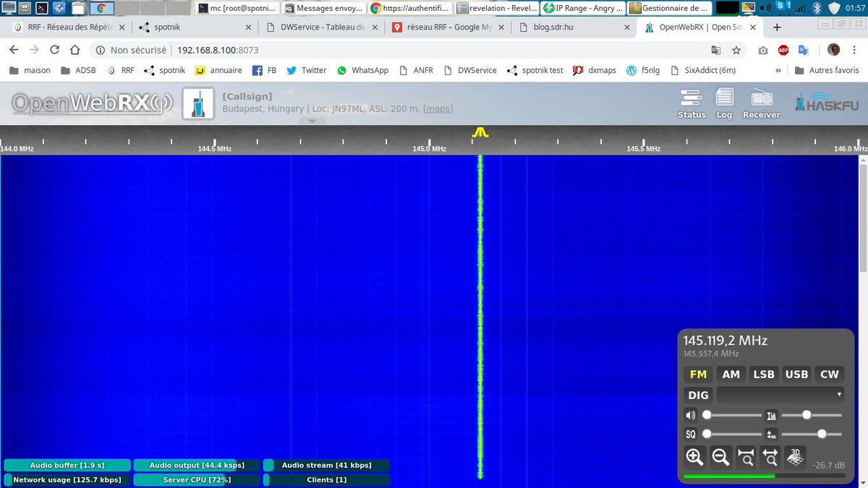This screenshot has height=488, width=868.
Task: Switch demodulation to AM
Action: click(731, 374)
